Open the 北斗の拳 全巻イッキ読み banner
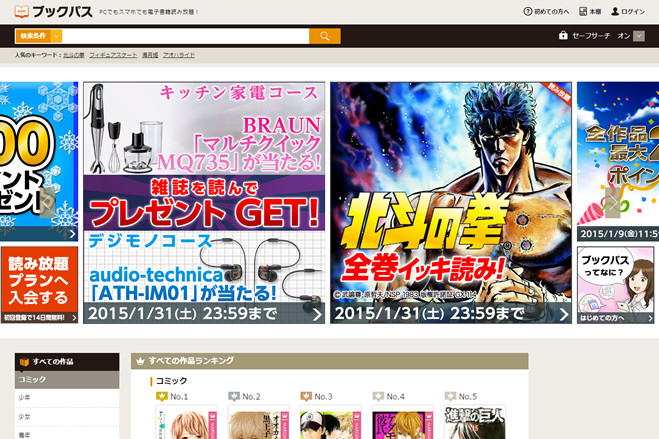 pyautogui.click(x=451, y=202)
